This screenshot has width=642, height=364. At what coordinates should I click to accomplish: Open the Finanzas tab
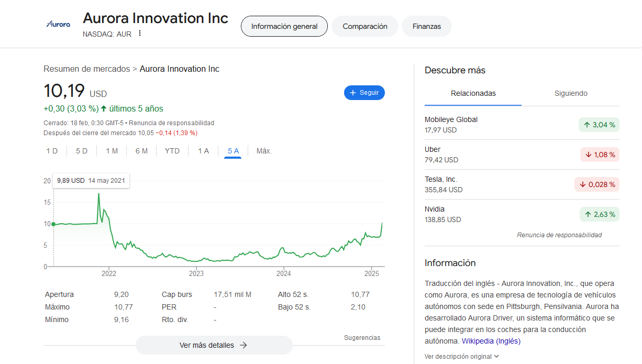(x=427, y=26)
